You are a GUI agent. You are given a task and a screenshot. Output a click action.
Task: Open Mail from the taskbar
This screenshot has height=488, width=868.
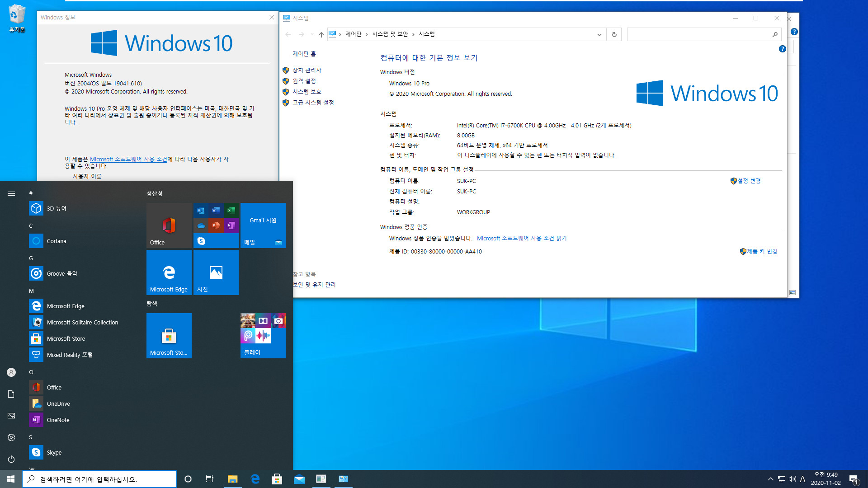299,479
